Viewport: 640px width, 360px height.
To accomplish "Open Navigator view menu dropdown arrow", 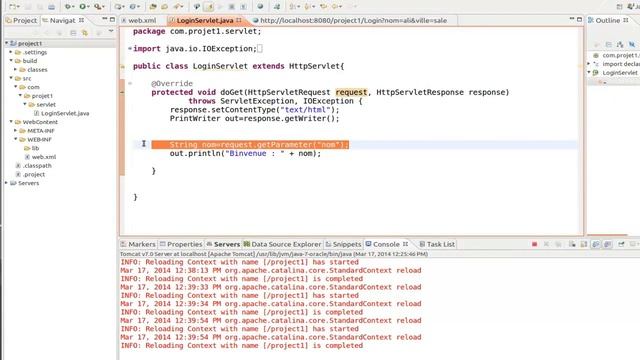I will 111,31.
